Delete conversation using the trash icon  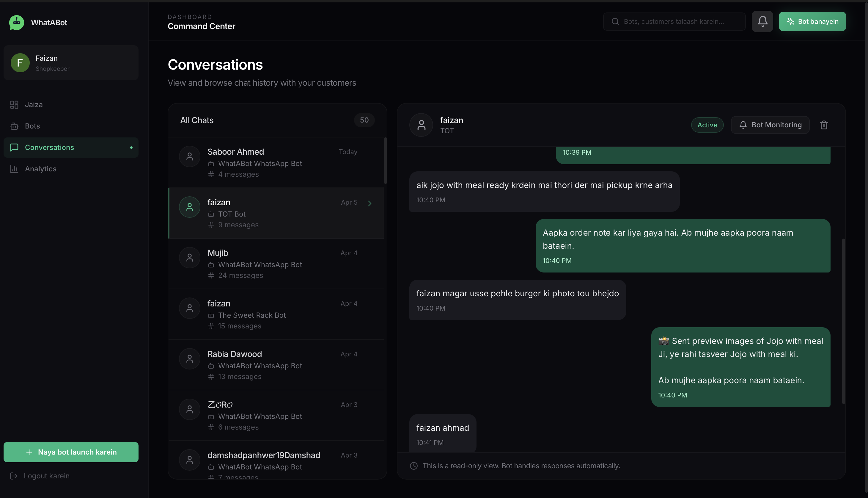click(824, 125)
